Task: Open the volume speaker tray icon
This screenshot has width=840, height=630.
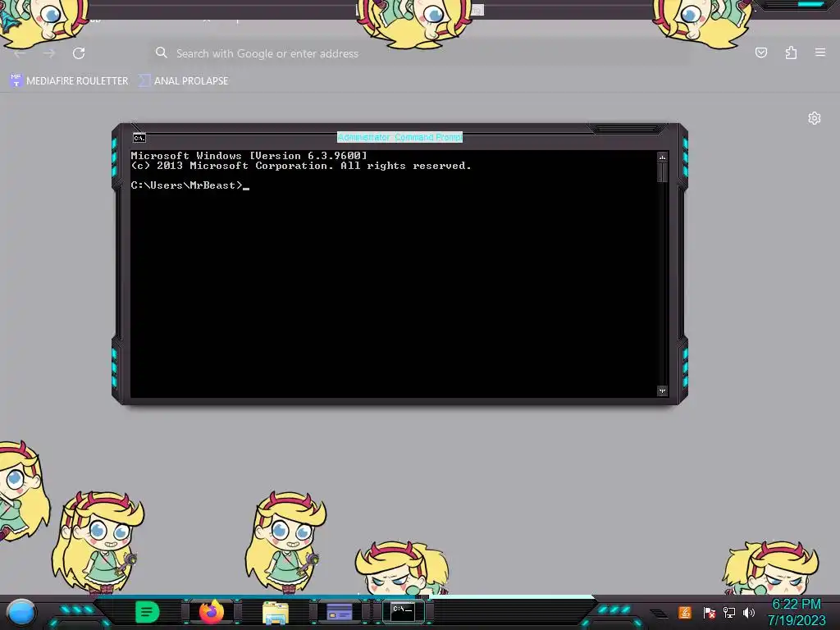Action: 749,612
